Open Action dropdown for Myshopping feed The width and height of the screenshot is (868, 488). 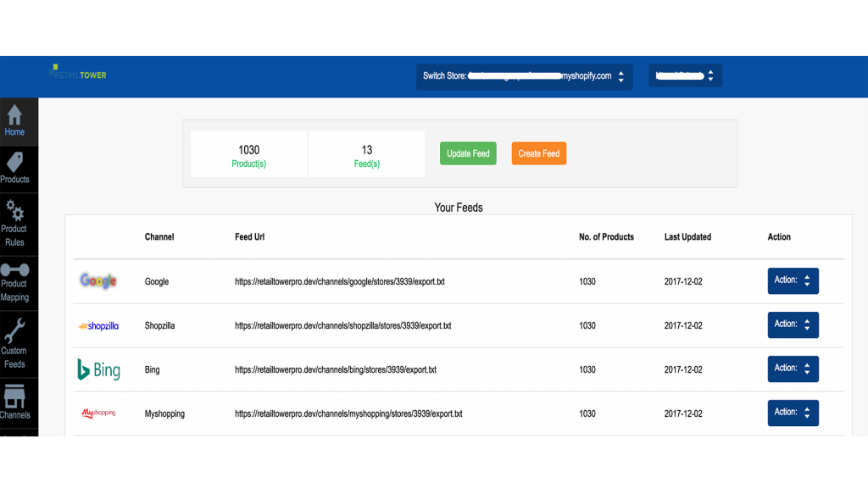point(793,413)
